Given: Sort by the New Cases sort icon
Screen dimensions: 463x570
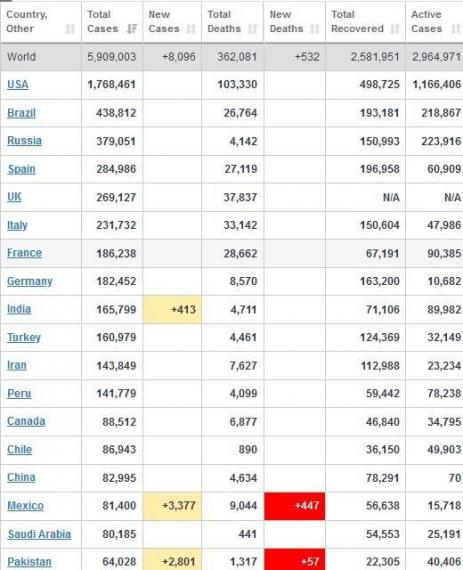Looking at the screenshot, I should [191, 29].
